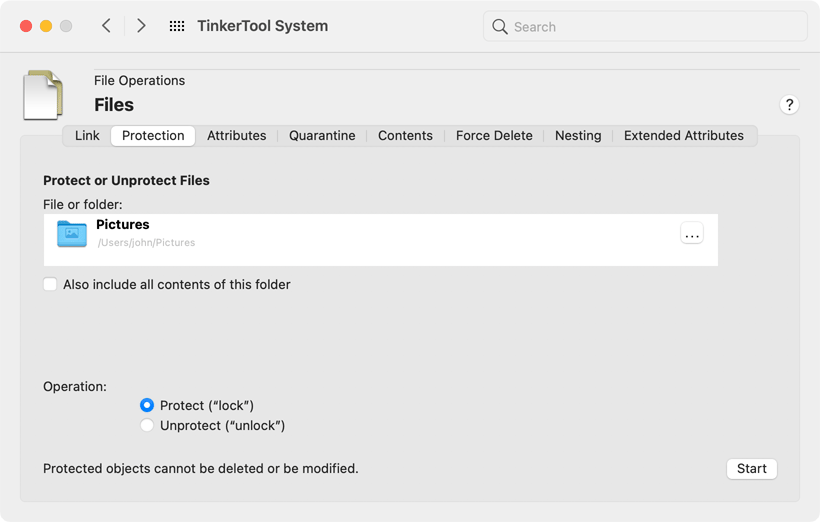820x522 pixels.
Task: Open the Attributes tab
Action: coord(236,135)
